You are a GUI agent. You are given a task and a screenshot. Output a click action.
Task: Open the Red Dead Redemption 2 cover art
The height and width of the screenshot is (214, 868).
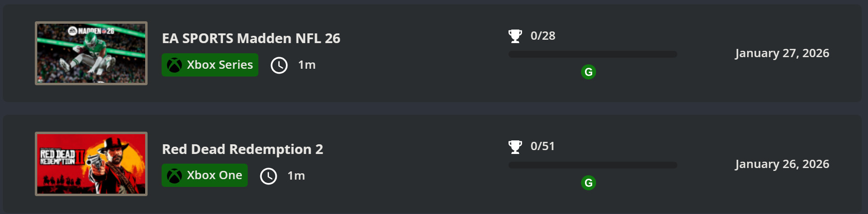point(91,164)
